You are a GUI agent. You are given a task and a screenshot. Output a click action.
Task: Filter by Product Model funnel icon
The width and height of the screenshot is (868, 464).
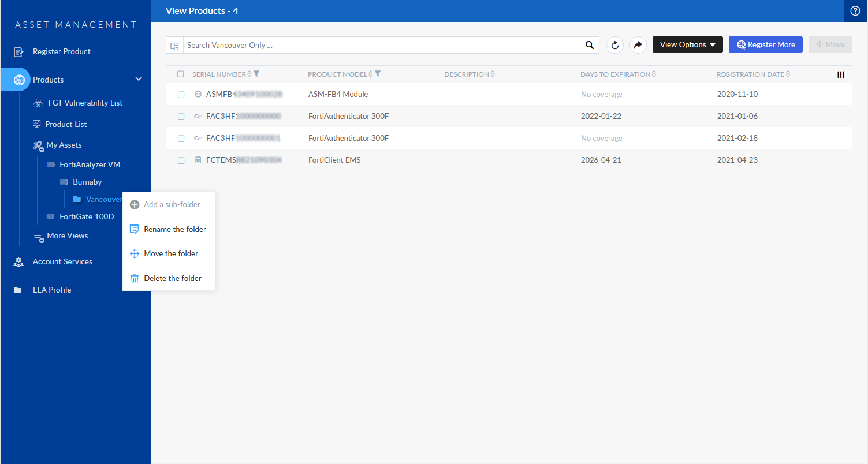(x=378, y=74)
